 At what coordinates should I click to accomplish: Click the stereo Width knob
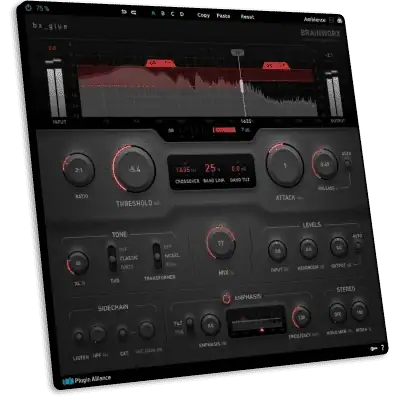(x=359, y=311)
